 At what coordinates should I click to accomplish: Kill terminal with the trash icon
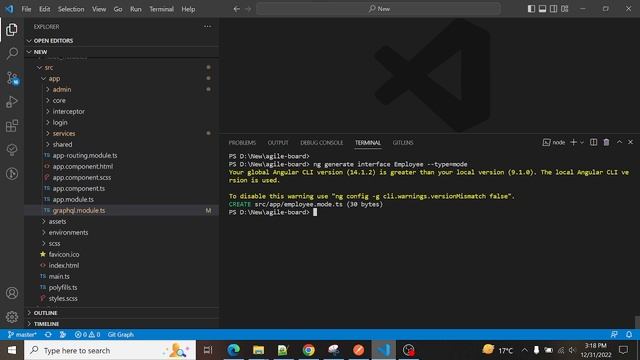607,142
